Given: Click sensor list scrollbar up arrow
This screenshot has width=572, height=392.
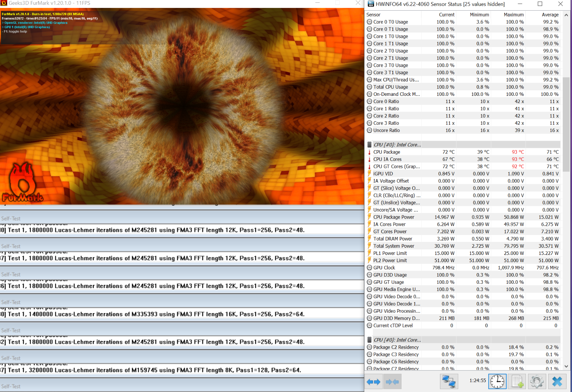Looking at the screenshot, I should coord(566,15).
